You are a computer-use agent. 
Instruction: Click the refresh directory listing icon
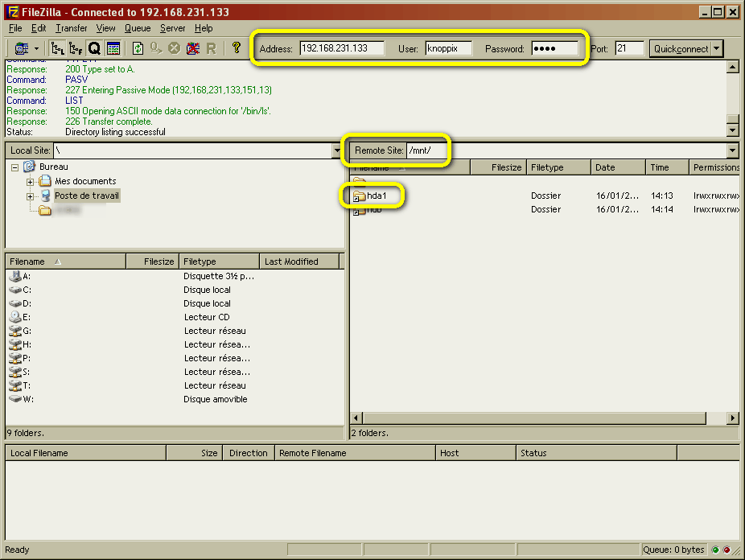point(138,48)
